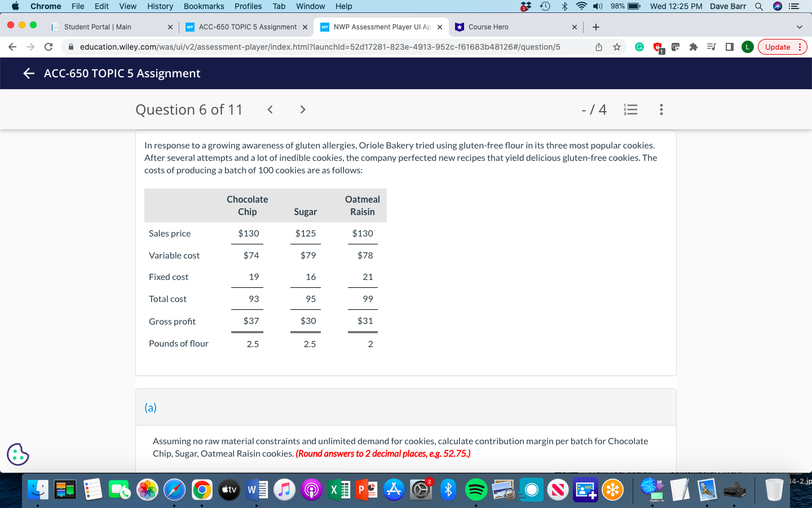
Task: Open the Chrome extensions puzzle piece icon
Action: 693,47
